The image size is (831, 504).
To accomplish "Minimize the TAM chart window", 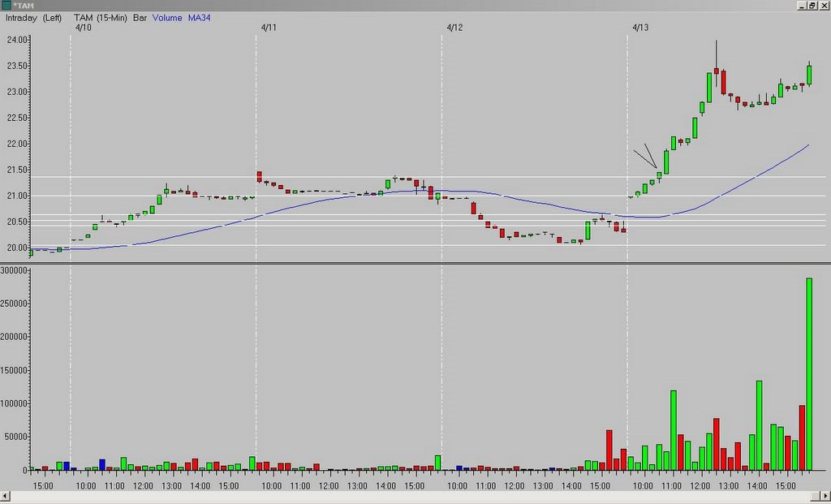I will (802, 6).
